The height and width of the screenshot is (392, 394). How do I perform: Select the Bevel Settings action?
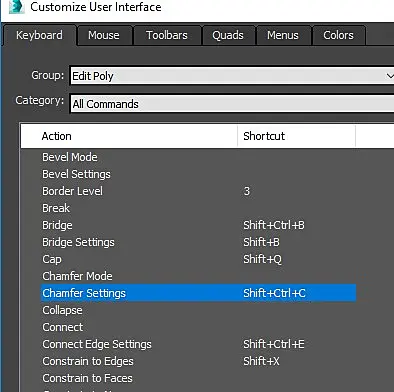(x=76, y=174)
